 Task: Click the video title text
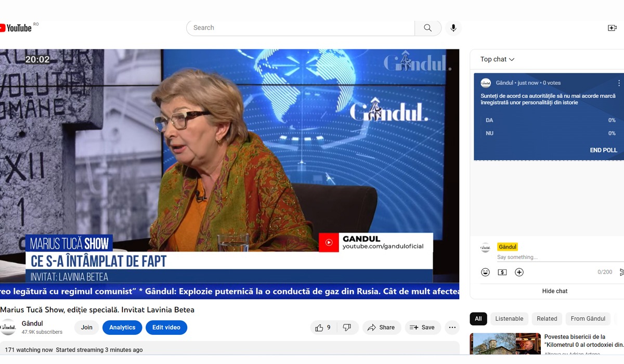pyautogui.click(x=97, y=310)
